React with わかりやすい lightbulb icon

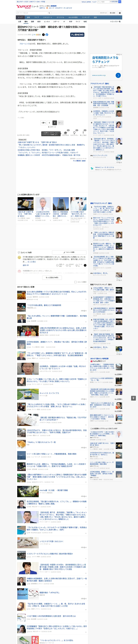(74, 133)
